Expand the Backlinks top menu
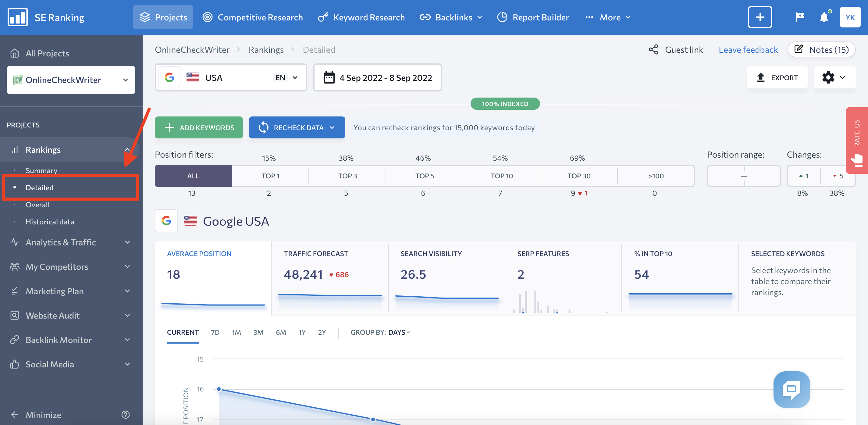 coord(451,17)
